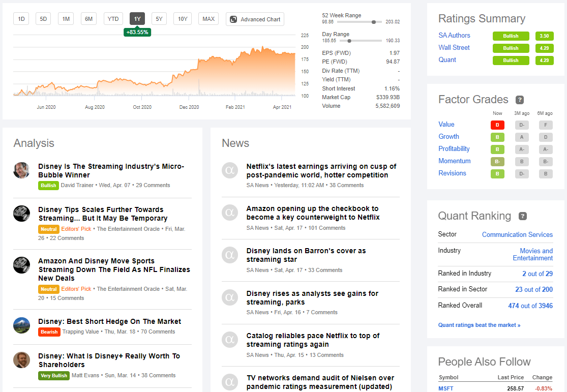Open David Trainer's author avatar
567x392 pixels.
(x=22, y=170)
